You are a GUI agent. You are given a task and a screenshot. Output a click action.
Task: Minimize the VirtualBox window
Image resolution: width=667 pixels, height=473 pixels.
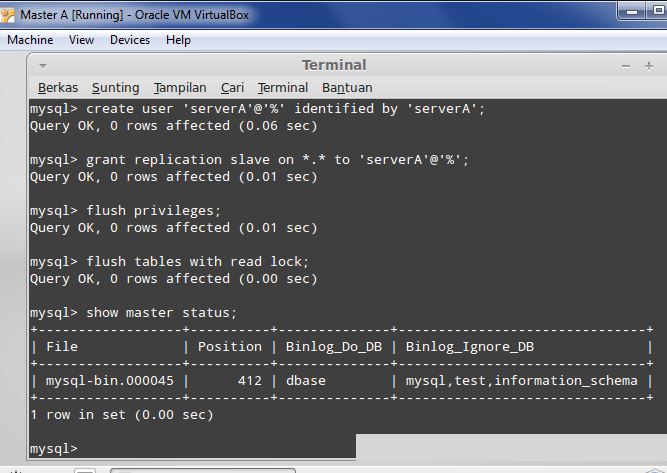click(632, 11)
